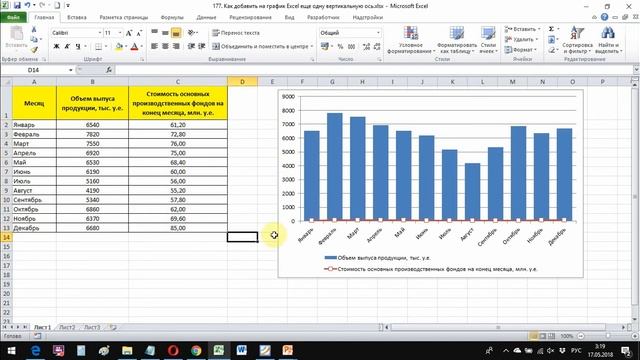Click the Save icon in Quick Access Toolbar

(17, 6)
